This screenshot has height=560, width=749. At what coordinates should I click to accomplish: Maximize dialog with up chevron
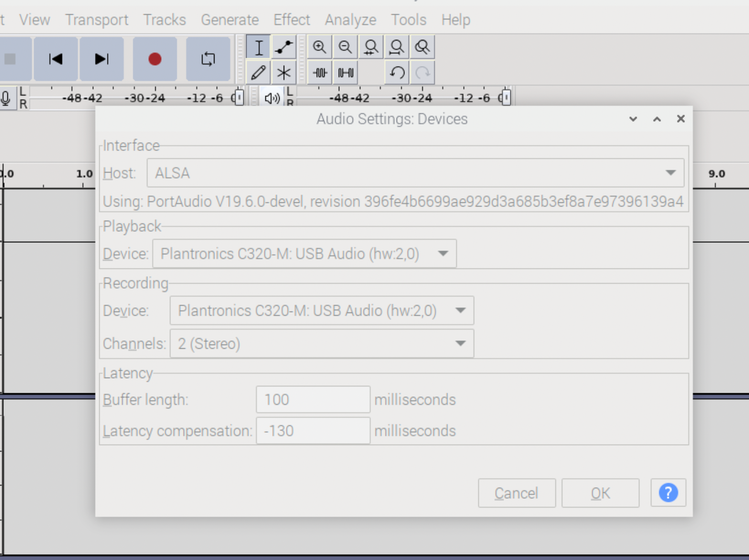pyautogui.click(x=657, y=119)
